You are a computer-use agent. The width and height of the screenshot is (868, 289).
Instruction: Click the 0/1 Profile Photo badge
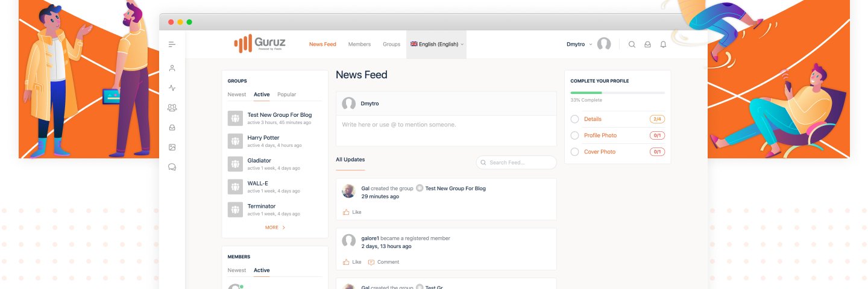pyautogui.click(x=657, y=135)
